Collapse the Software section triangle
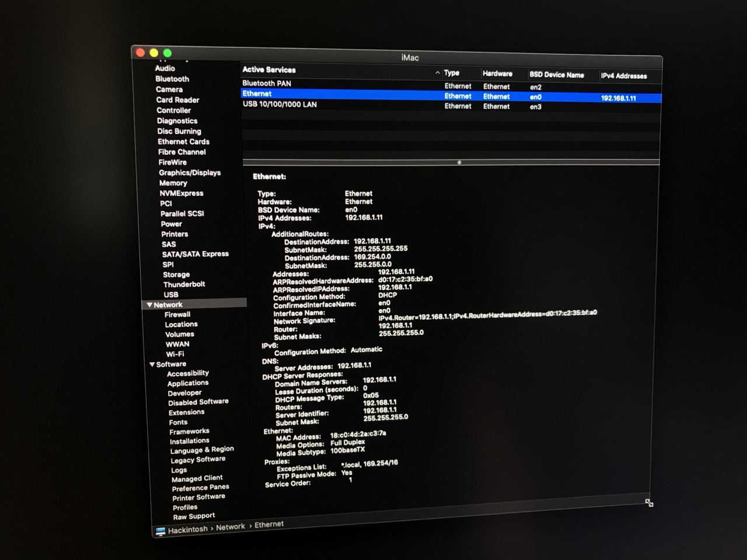Screen dimensions: 747x560 click(x=152, y=364)
